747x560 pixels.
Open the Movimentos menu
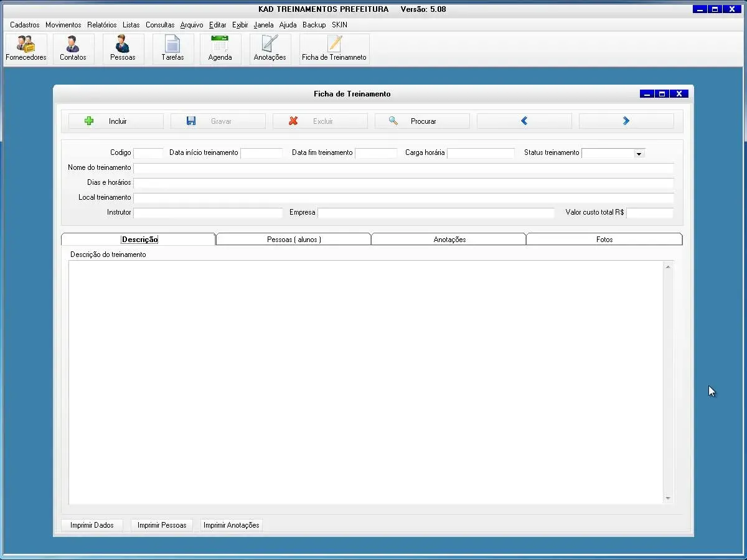(x=63, y=25)
